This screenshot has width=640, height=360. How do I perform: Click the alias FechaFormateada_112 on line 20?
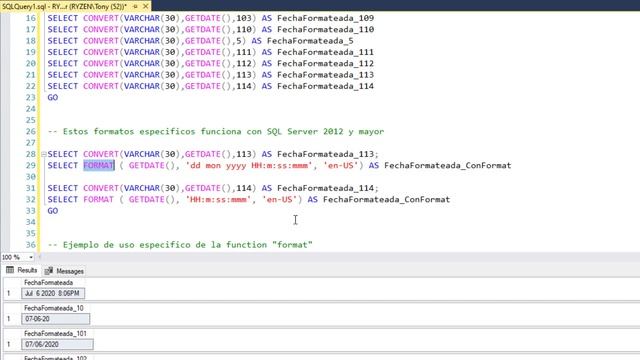pyautogui.click(x=325, y=64)
